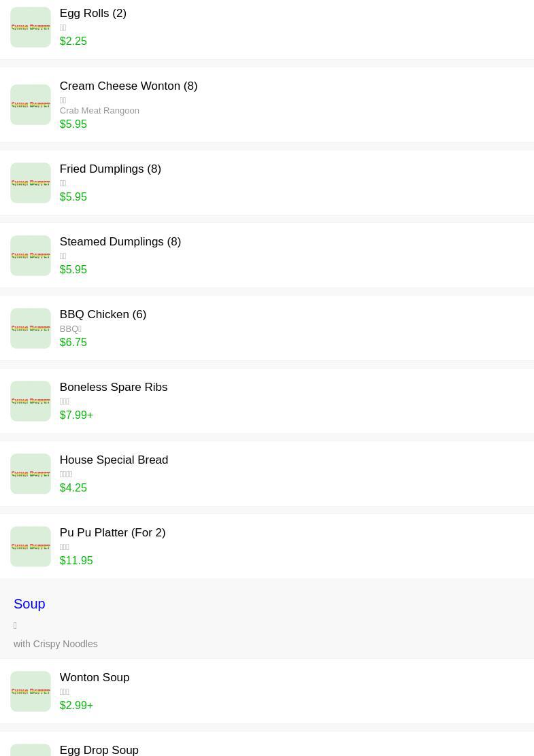Click the Cream Cheese Wonton thumbnail icon

coord(31,105)
